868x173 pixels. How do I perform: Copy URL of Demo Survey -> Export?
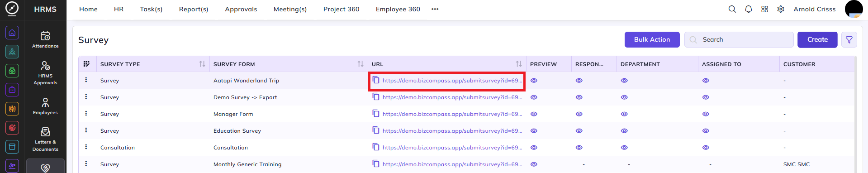click(376, 96)
